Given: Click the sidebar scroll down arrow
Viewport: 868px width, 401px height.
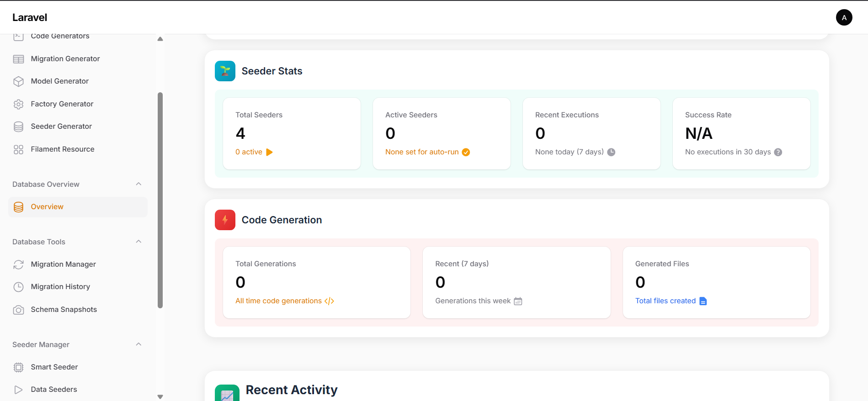Looking at the screenshot, I should coord(160,397).
